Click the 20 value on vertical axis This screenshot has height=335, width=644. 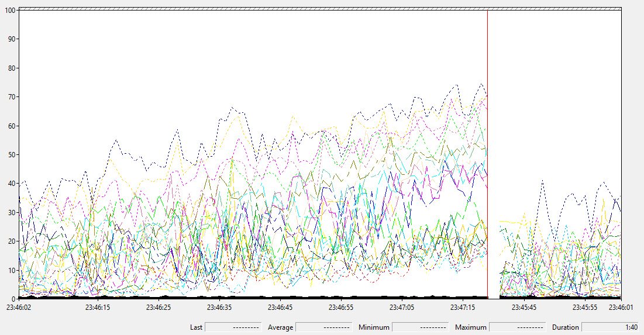(x=12, y=241)
